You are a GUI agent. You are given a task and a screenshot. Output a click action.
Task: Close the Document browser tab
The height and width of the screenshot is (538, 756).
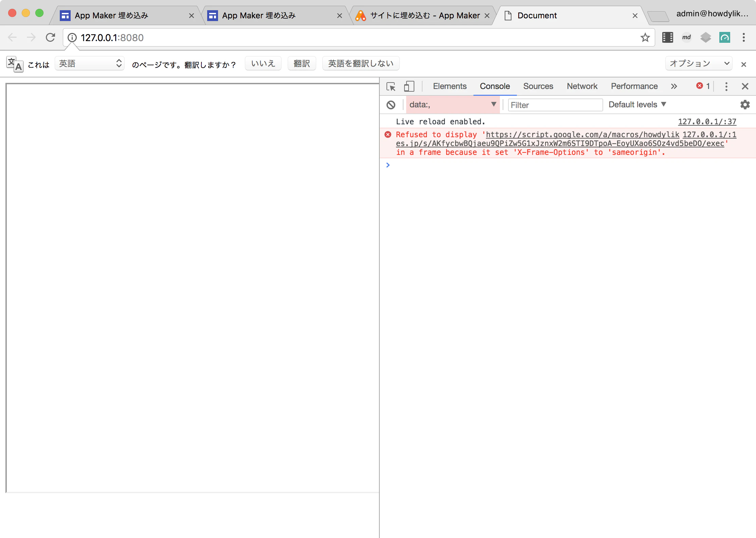click(x=635, y=16)
